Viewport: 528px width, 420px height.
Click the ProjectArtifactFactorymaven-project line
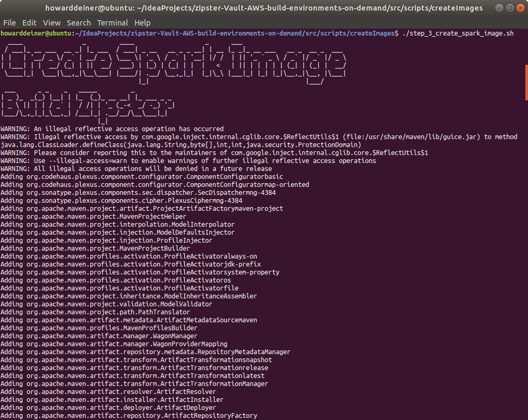click(x=142, y=209)
